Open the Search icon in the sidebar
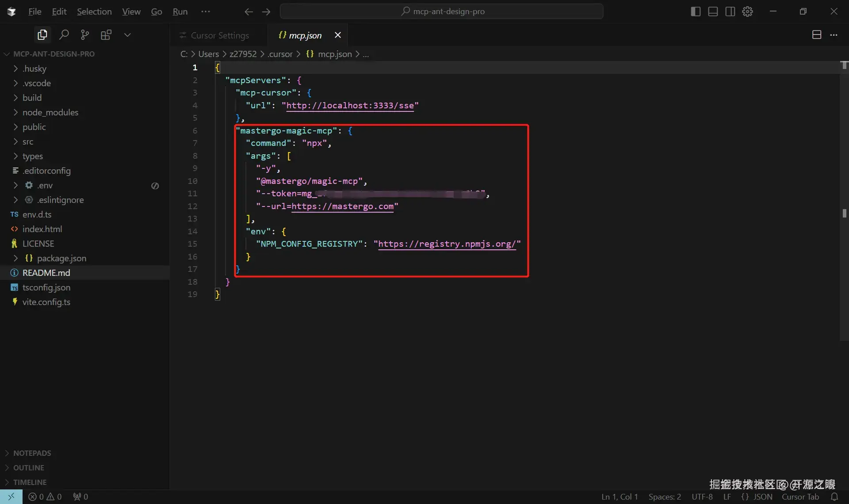Screen dimensions: 849x504 point(63,34)
